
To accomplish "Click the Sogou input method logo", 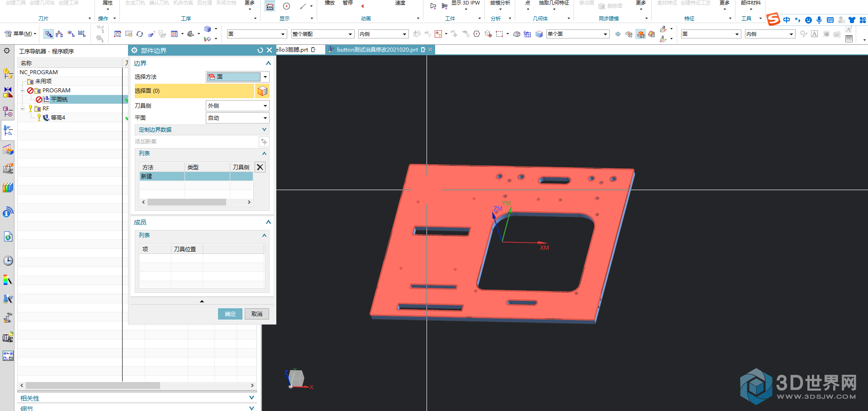I will click(x=773, y=19).
